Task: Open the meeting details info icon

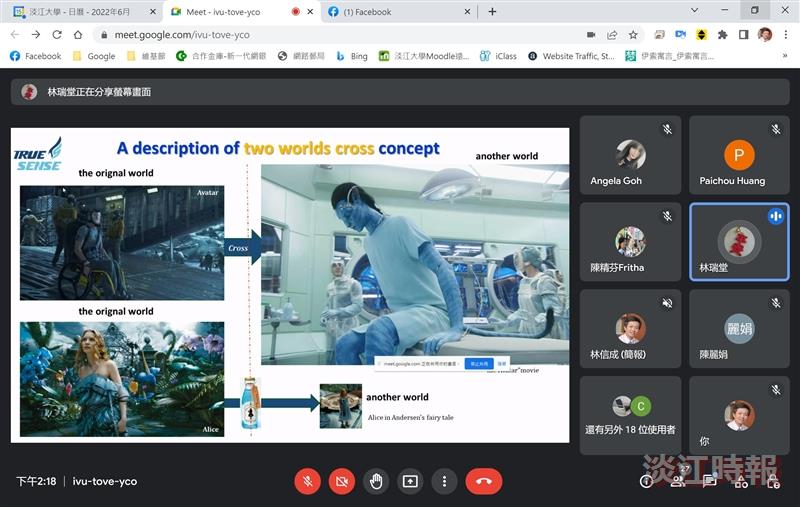Action: click(646, 481)
